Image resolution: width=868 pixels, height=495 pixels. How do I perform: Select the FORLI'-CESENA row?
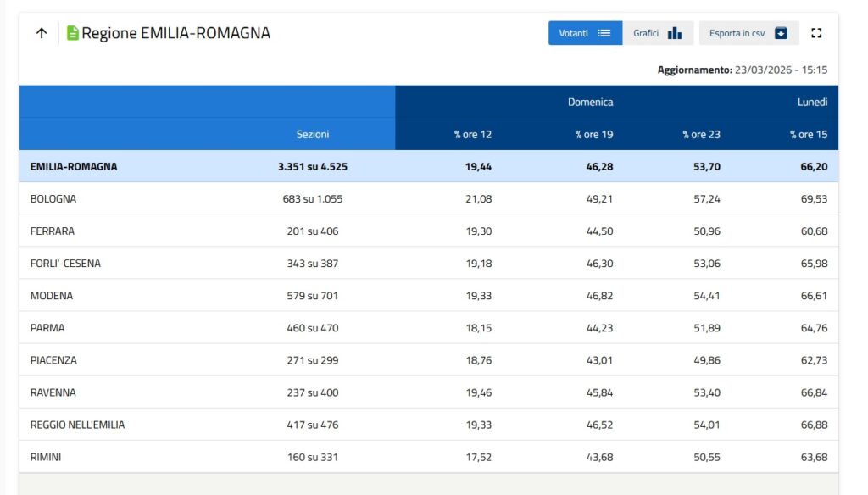[65, 264]
